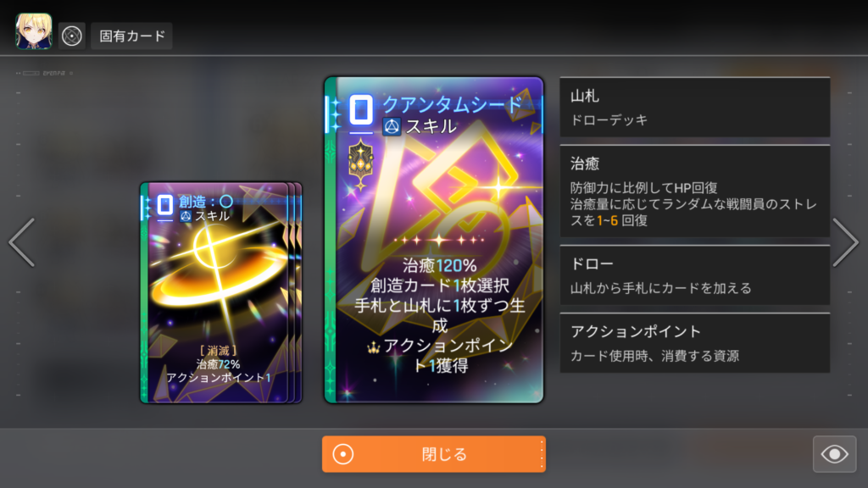This screenshot has width=868, height=488.
Task: Go to the previous card with the left arrow
Action: tap(22, 242)
